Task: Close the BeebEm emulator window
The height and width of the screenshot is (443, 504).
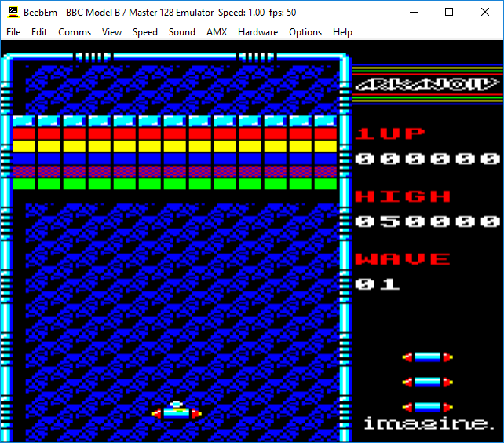Action: click(485, 13)
